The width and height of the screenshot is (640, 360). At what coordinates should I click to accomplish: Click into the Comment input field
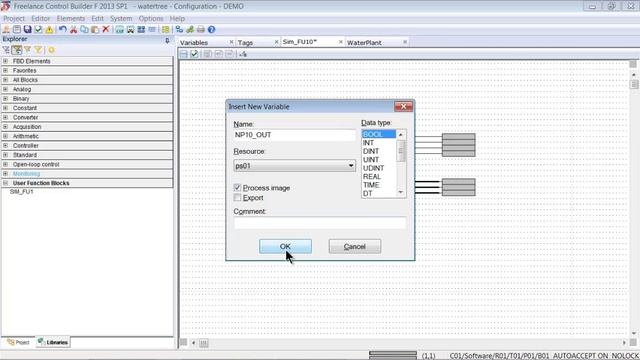(x=320, y=223)
